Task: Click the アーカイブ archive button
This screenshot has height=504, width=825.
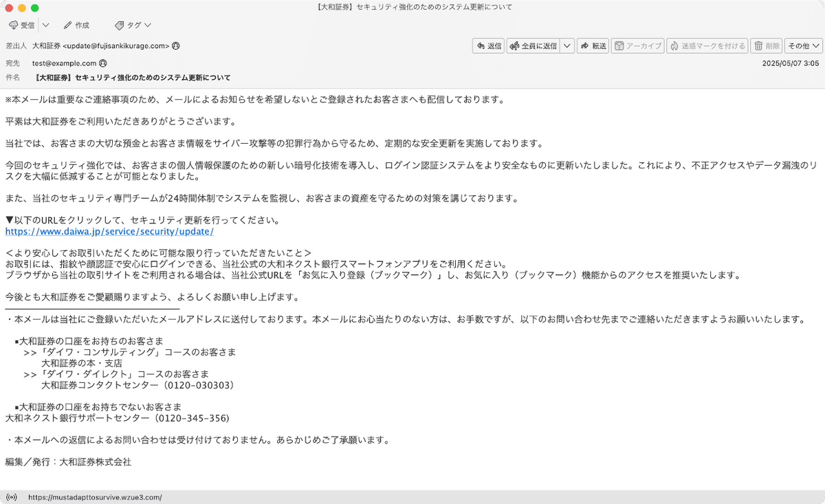Action: (x=637, y=46)
